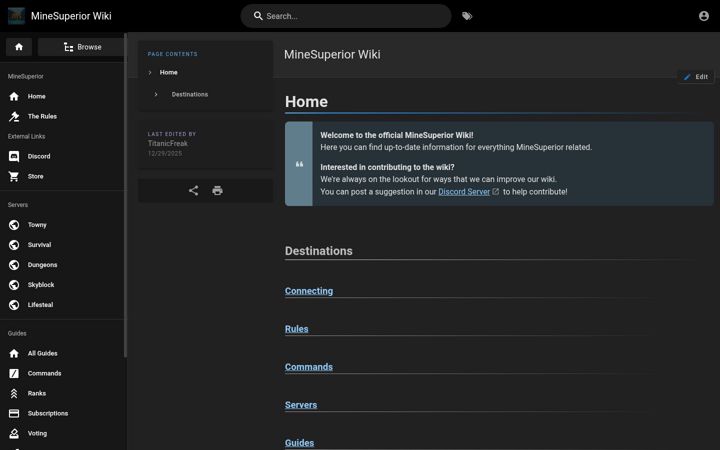Image resolution: width=720 pixels, height=450 pixels.
Task: Click the house icon beside All Guides
Action: coord(14,354)
